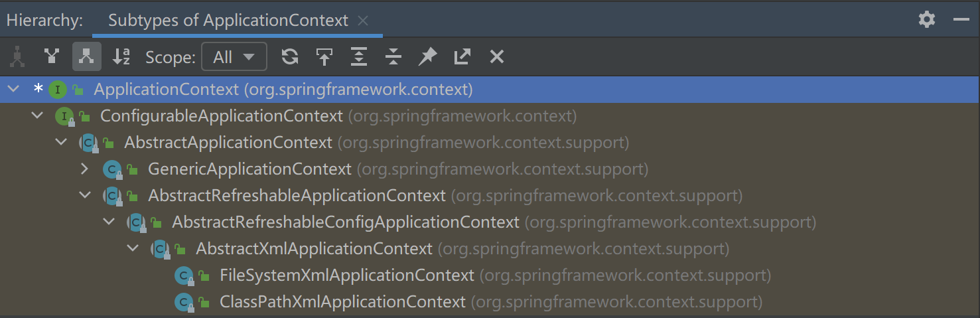Toggle alphabetical sorting of hierarchy

pos(121,57)
